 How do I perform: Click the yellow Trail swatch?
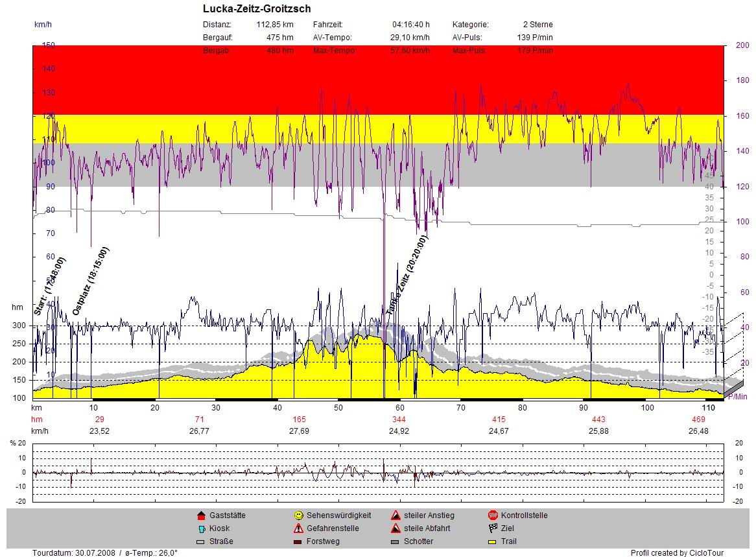(493, 542)
